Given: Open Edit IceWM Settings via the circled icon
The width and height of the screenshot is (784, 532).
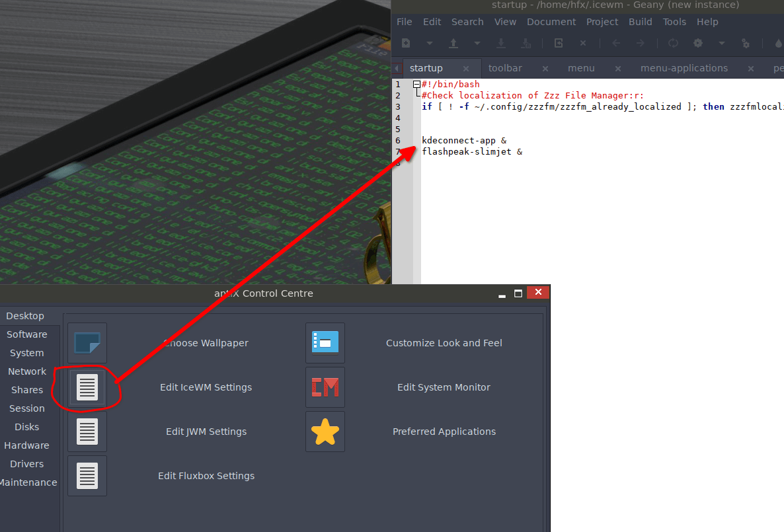Looking at the screenshot, I should click(87, 388).
